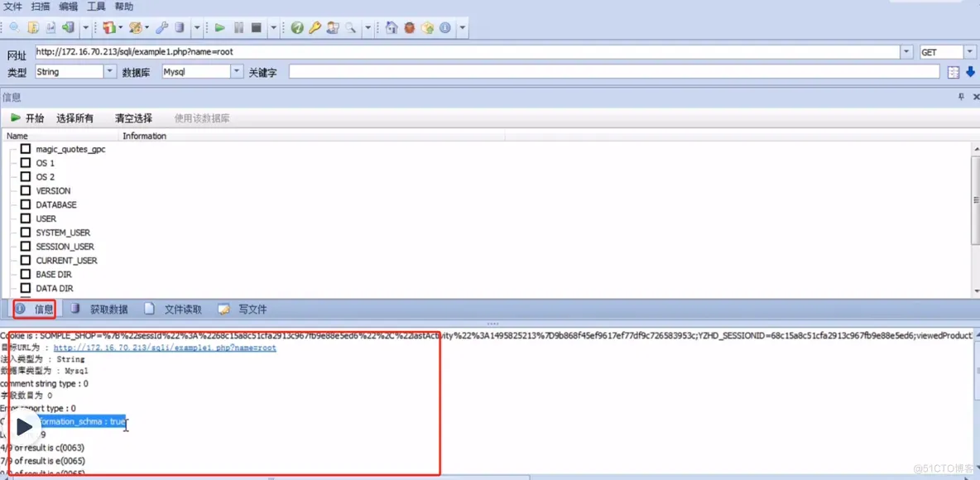Click into the 关键字 keyword field
The width and height of the screenshot is (980, 480).
[614, 72]
